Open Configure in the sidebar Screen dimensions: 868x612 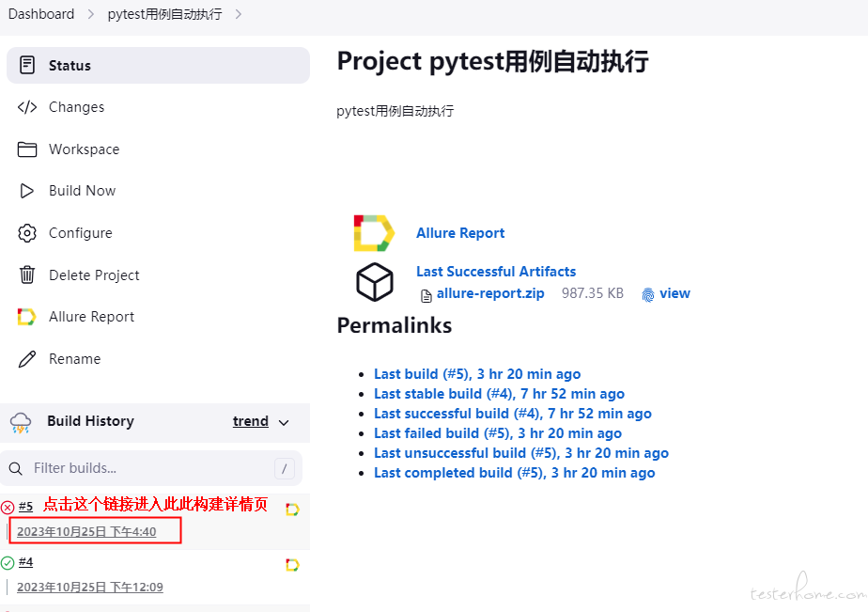point(159,233)
